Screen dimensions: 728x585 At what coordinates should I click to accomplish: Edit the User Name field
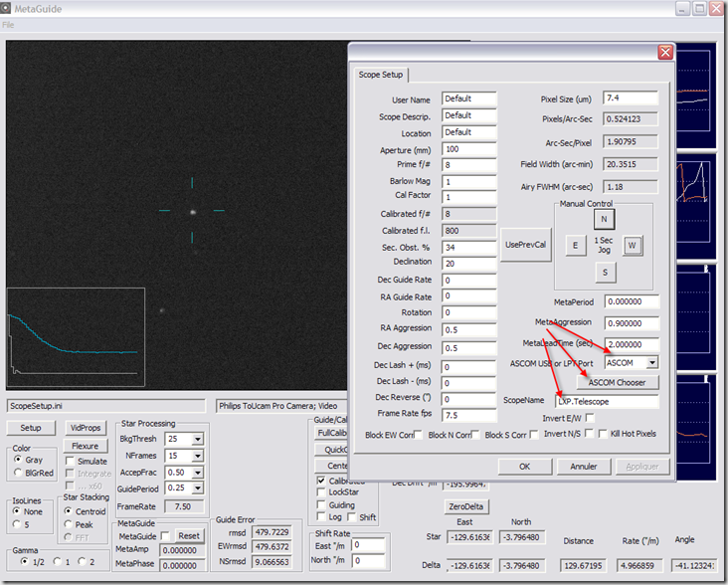tap(469, 98)
